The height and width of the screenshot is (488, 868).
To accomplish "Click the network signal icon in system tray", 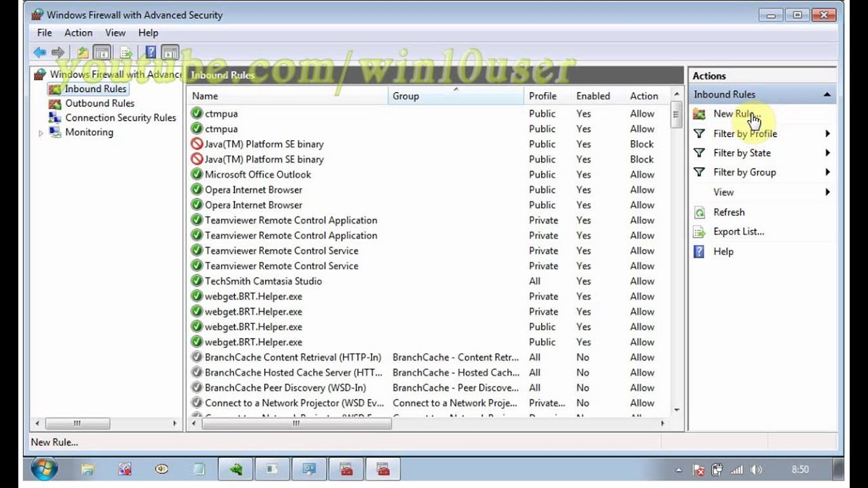I will click(737, 469).
